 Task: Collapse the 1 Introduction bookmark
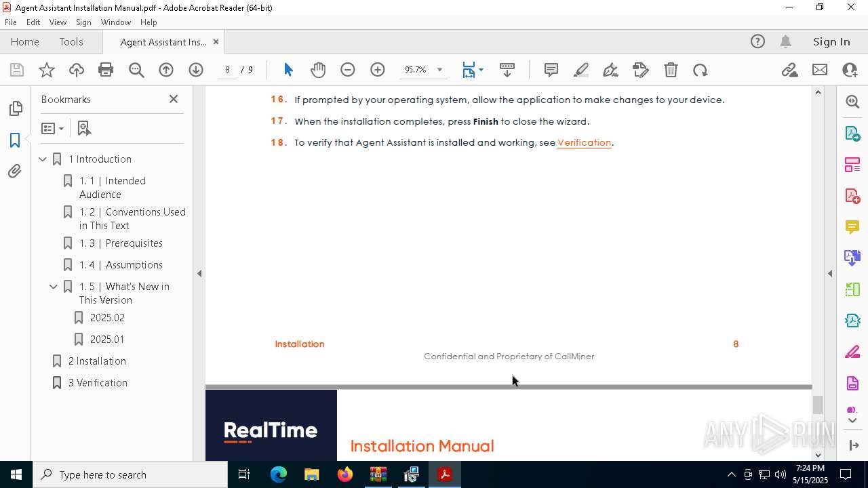(x=43, y=159)
